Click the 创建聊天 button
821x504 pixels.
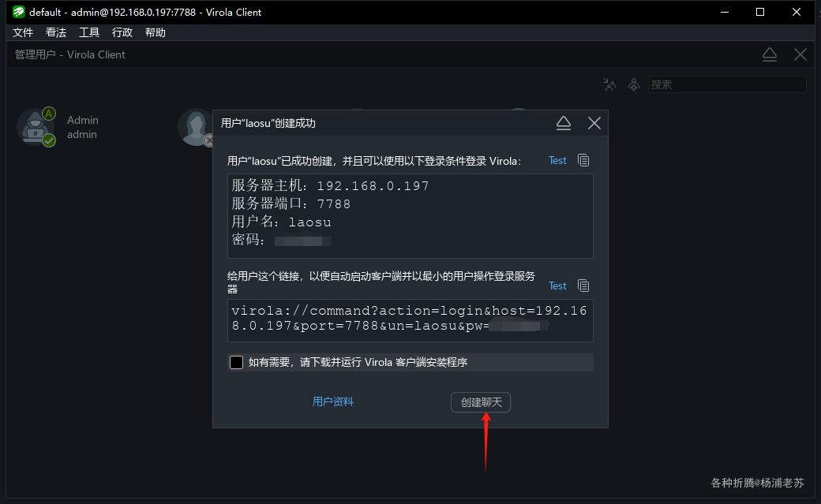click(x=481, y=402)
